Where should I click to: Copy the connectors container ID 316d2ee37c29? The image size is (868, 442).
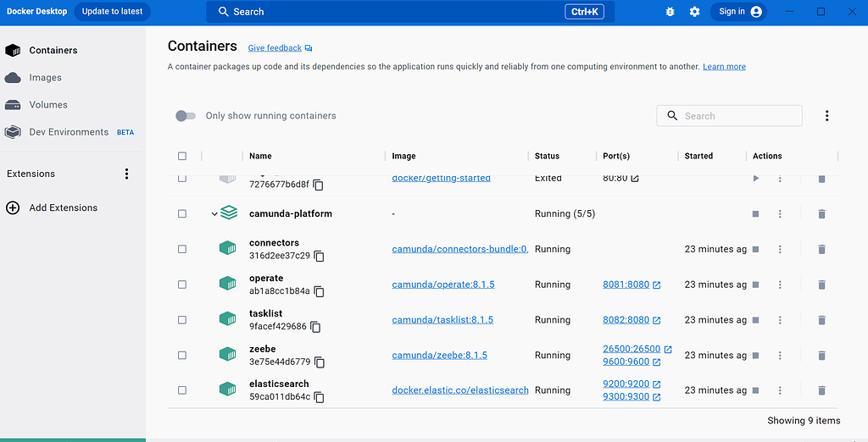pyautogui.click(x=320, y=256)
